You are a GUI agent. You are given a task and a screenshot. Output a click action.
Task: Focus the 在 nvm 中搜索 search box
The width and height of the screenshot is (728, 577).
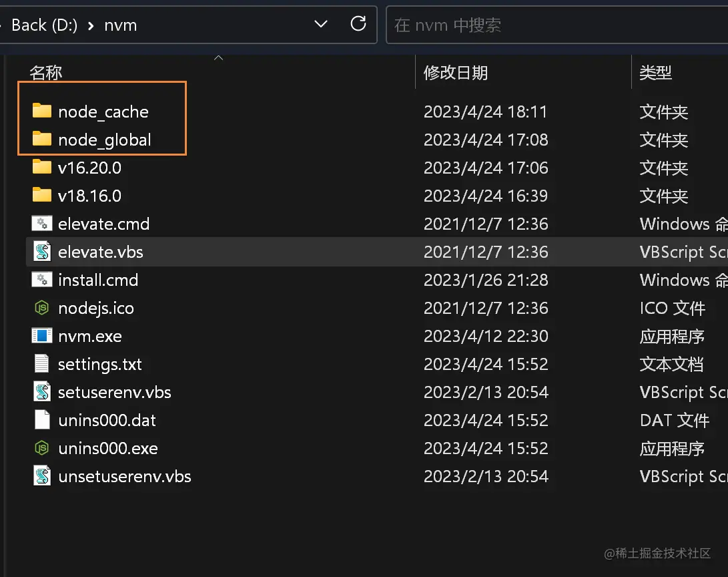coord(557,25)
